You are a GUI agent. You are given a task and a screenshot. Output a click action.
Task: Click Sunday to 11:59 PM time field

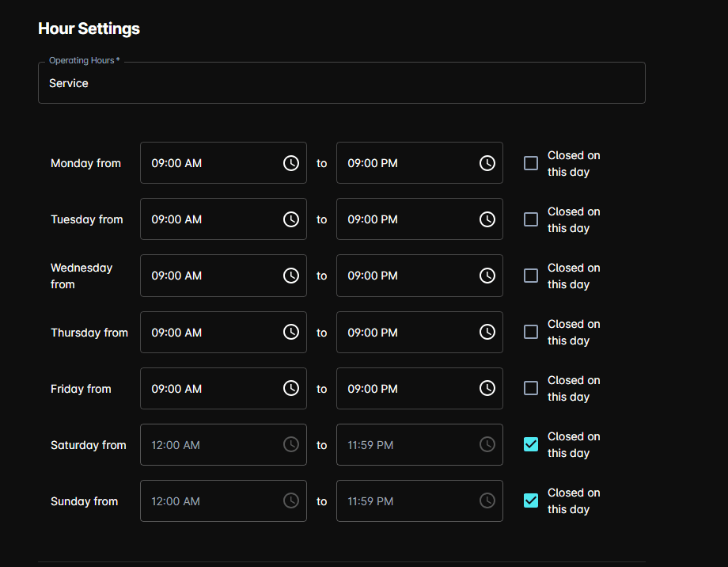point(419,501)
